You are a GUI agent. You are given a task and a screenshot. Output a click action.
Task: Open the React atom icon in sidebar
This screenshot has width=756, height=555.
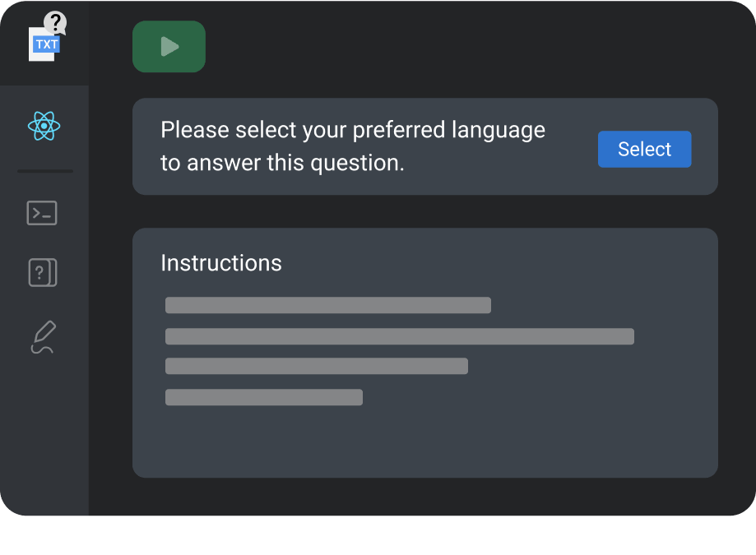coord(44,126)
